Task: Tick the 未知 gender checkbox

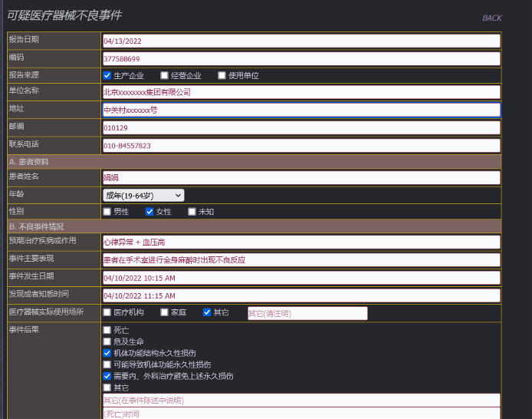Action: (x=192, y=212)
